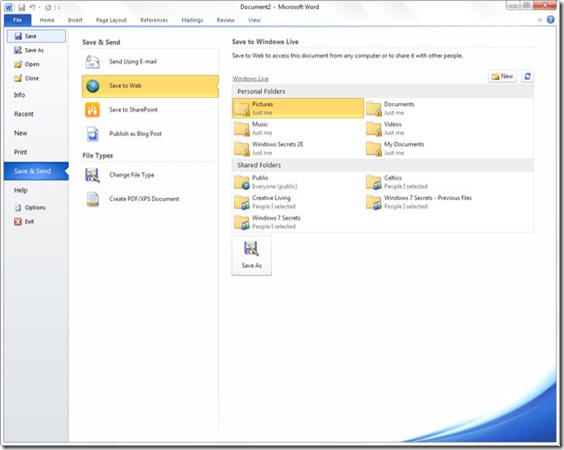Click the Personal Folders group header

click(x=383, y=92)
